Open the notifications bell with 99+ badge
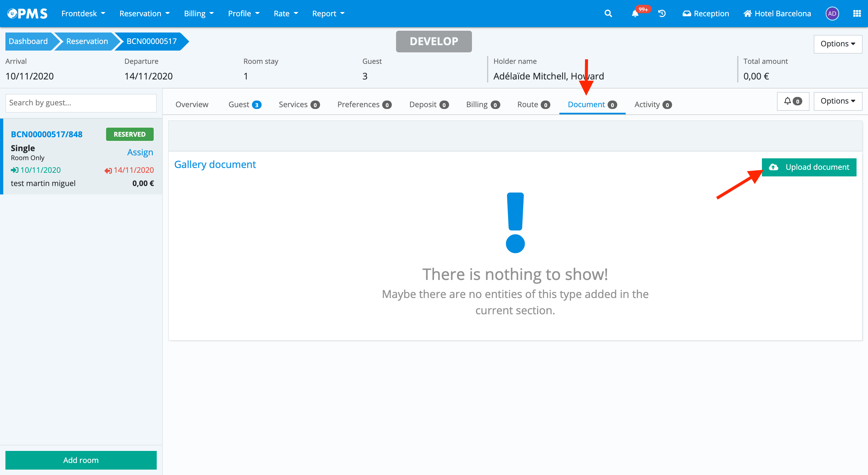868x475 pixels. click(x=635, y=14)
